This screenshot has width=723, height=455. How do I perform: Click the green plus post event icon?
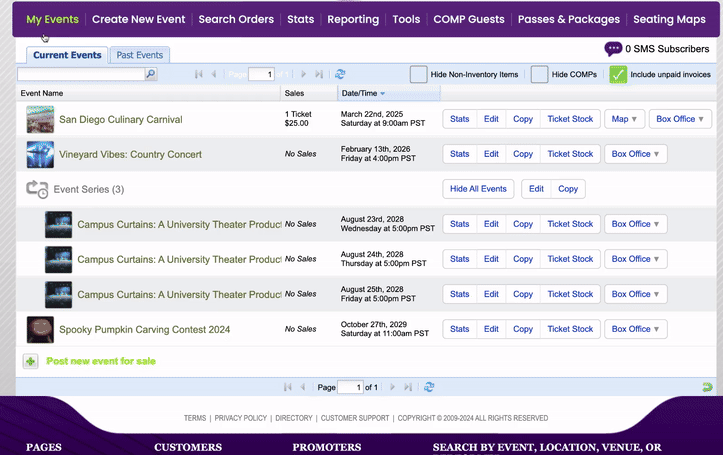point(30,361)
